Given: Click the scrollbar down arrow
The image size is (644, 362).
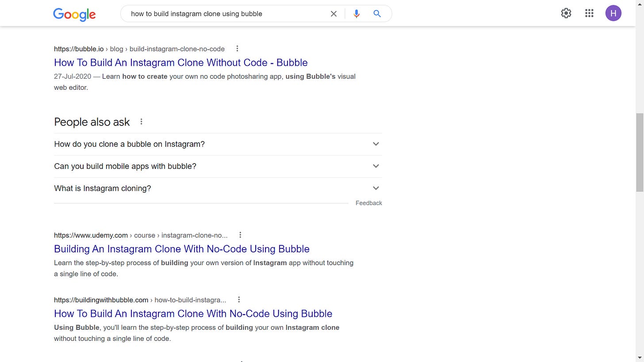Looking at the screenshot, I should [x=640, y=358].
